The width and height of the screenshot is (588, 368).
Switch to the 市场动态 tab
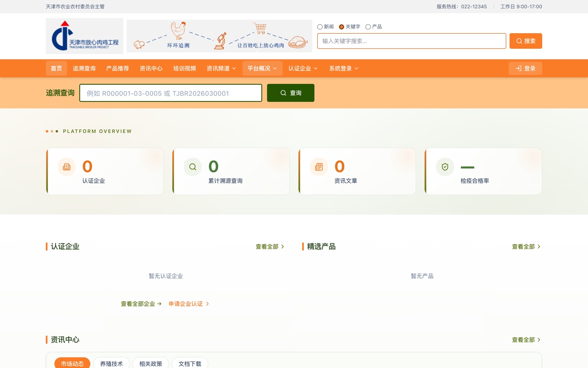[x=72, y=364]
